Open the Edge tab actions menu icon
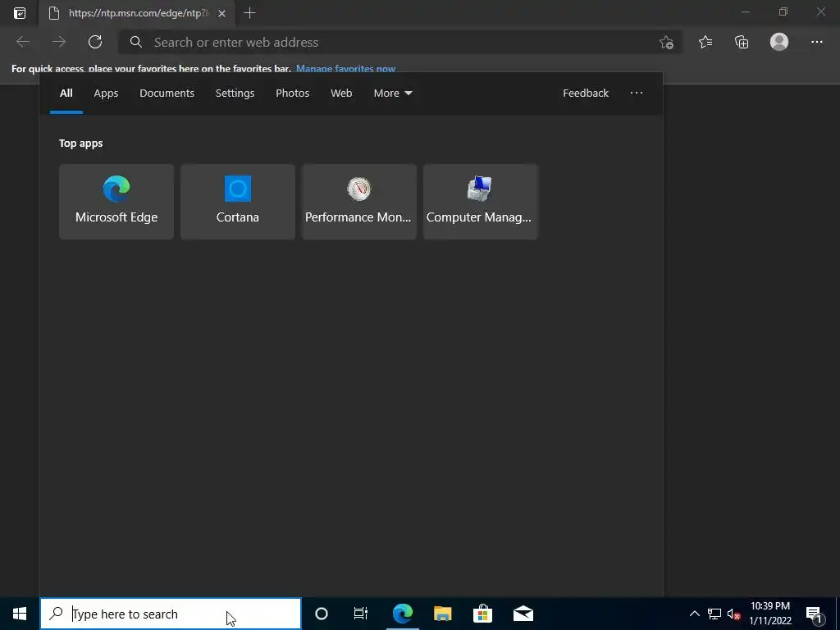 point(20,13)
